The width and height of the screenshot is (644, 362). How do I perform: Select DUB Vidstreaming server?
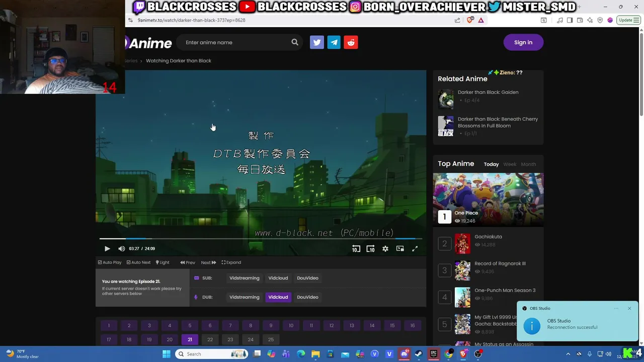point(245,297)
